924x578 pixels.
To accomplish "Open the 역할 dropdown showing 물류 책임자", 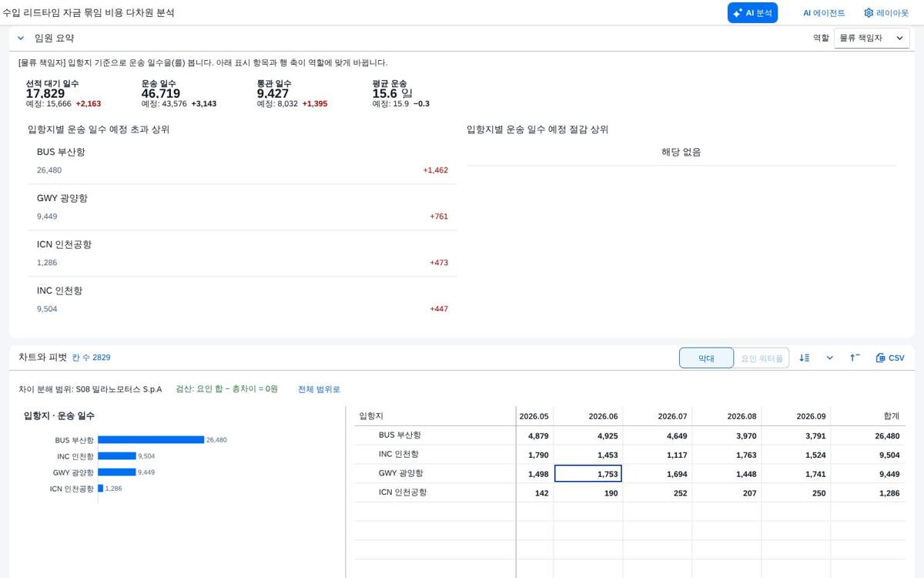I will click(872, 38).
